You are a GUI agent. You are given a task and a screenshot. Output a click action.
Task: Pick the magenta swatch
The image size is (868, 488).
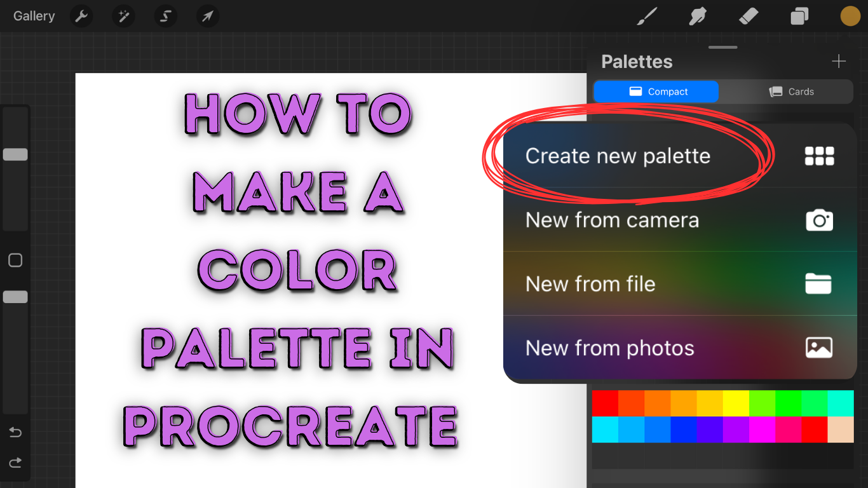762,430
